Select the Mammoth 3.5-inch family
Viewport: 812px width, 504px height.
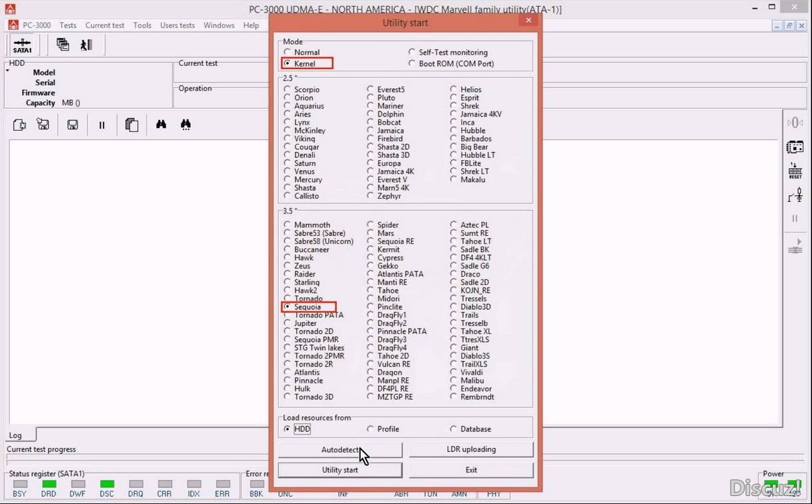click(x=288, y=225)
